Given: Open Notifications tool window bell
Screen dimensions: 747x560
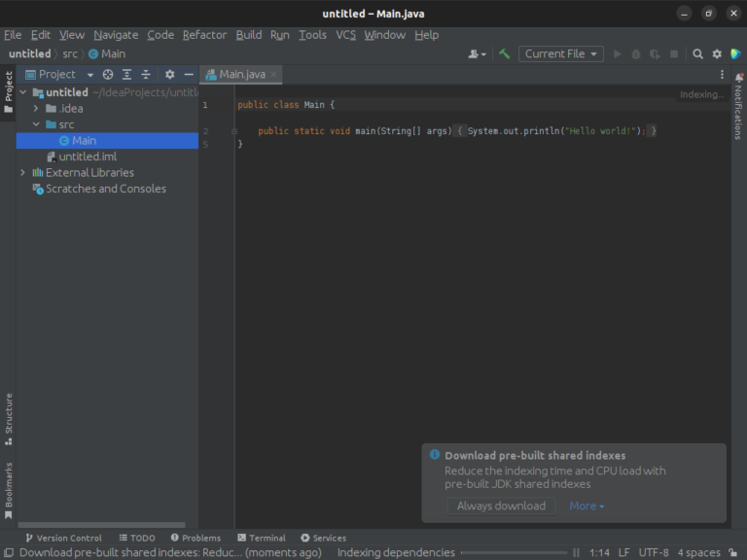Looking at the screenshot, I should point(739,78).
